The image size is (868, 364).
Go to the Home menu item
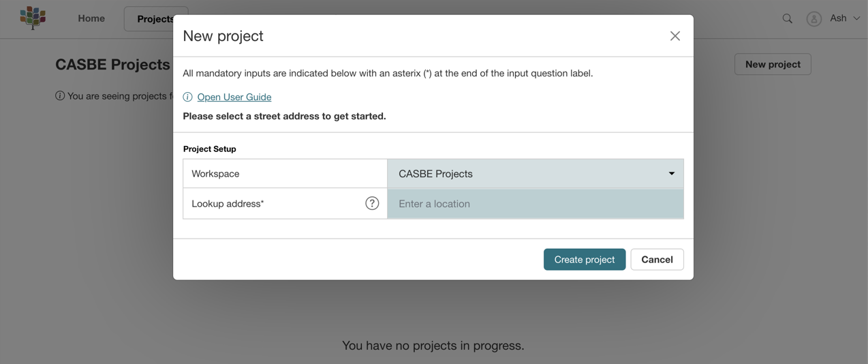[x=91, y=18]
